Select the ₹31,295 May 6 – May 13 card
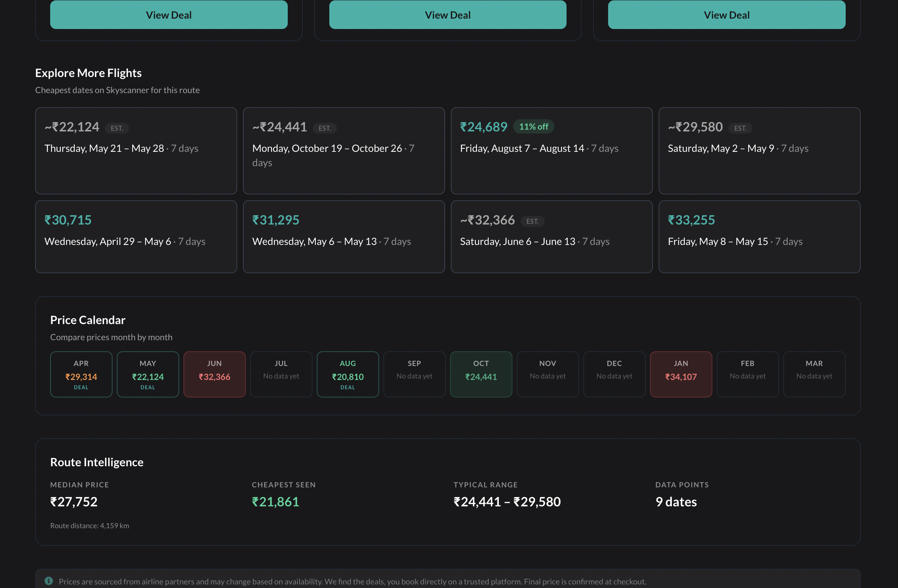This screenshot has height=588, width=898. tap(343, 236)
